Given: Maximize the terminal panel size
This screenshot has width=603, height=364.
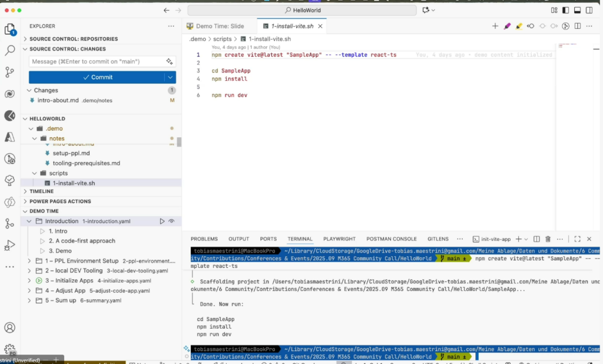Looking at the screenshot, I should 577,239.
